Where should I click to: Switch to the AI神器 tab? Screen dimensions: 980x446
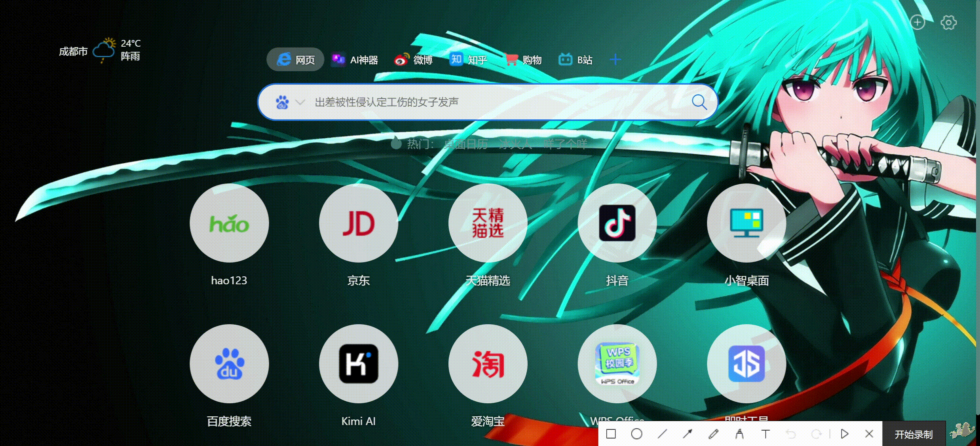coord(355,60)
